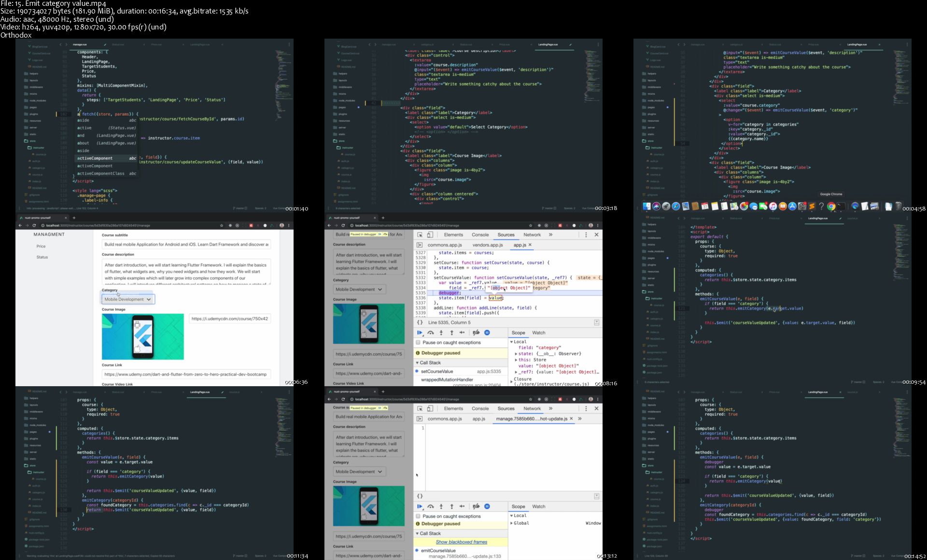Viewport: 927px width, 560px height.
Task: Reload the page in the 00:06:36 browser frame
Action: pyautogui.click(x=34, y=225)
